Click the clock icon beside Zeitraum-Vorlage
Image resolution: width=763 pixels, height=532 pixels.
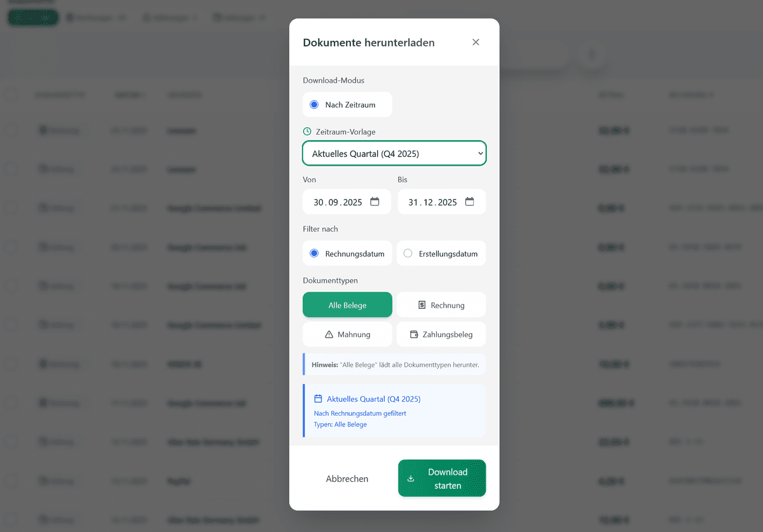pyautogui.click(x=307, y=132)
